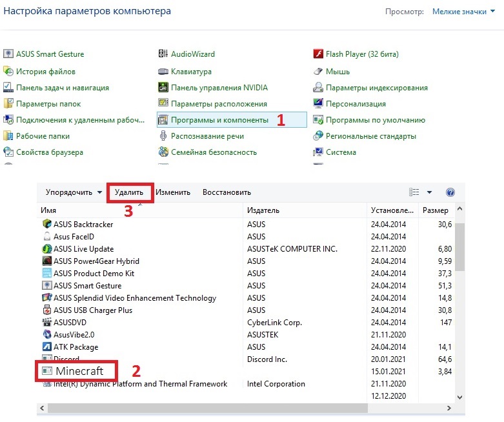Image resolution: width=504 pixels, height=422 pixels.
Task: Select ASUS Power4Gear Hybrid row
Action: click(x=247, y=261)
